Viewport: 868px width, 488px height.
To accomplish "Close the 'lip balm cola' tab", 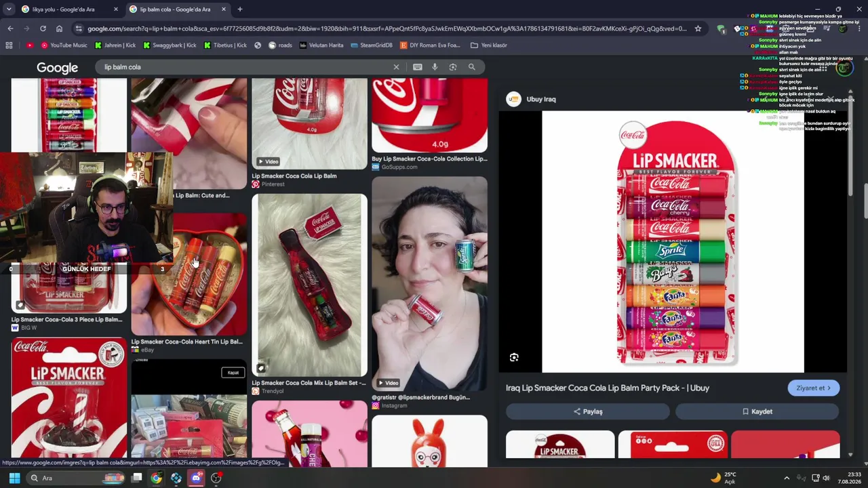I will [224, 9].
